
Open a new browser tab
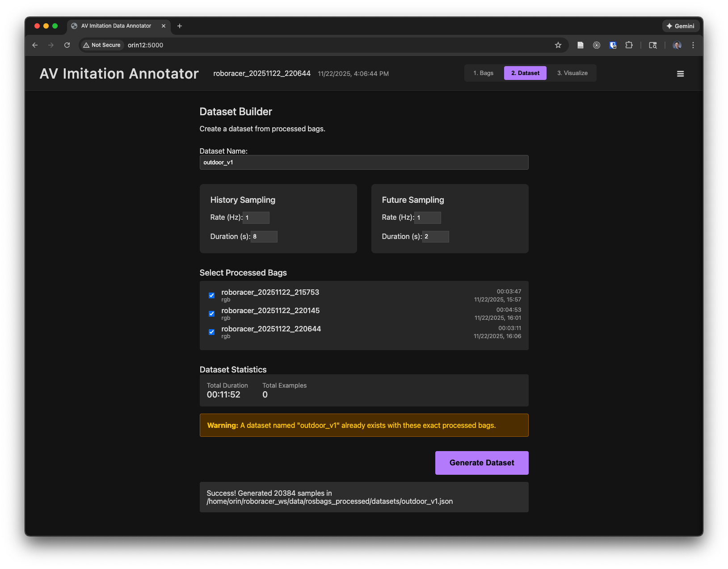[x=180, y=26]
